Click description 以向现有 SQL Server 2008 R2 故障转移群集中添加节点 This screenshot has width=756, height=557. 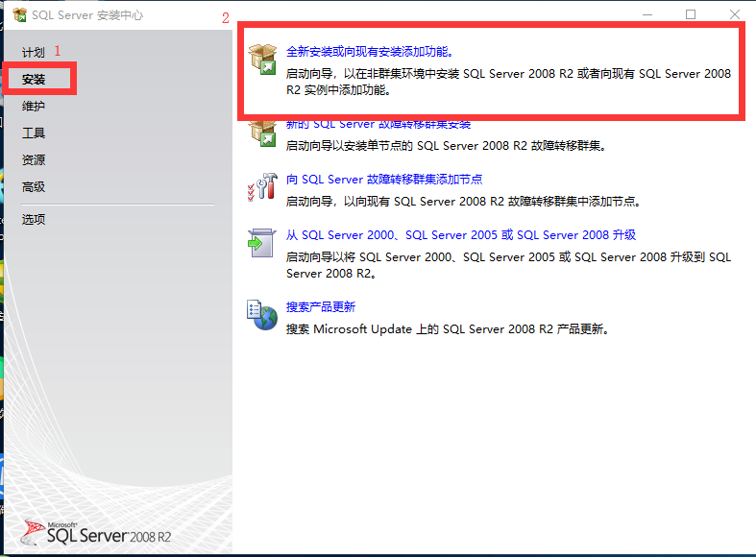[x=463, y=201]
